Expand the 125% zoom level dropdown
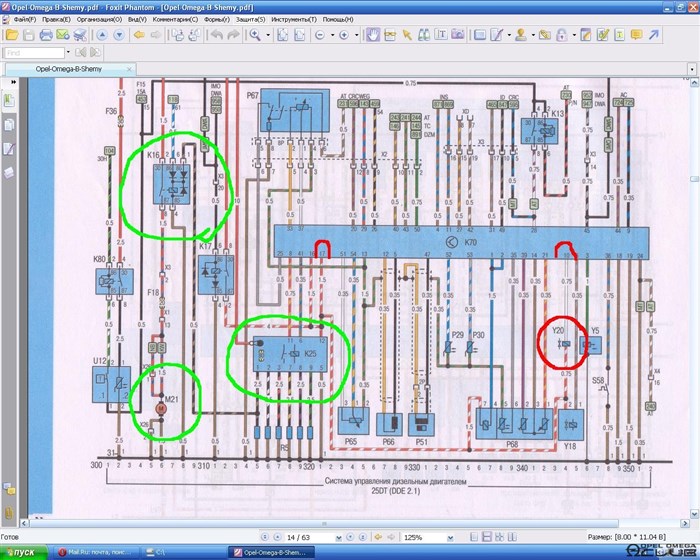The image size is (700, 560). [x=444, y=537]
